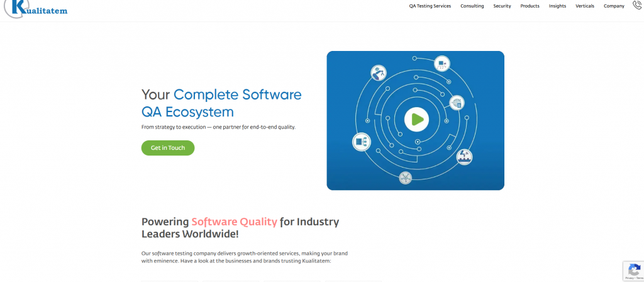Click the network hub icon at the bottom of the graphic
The width and height of the screenshot is (644, 282).
(406, 178)
